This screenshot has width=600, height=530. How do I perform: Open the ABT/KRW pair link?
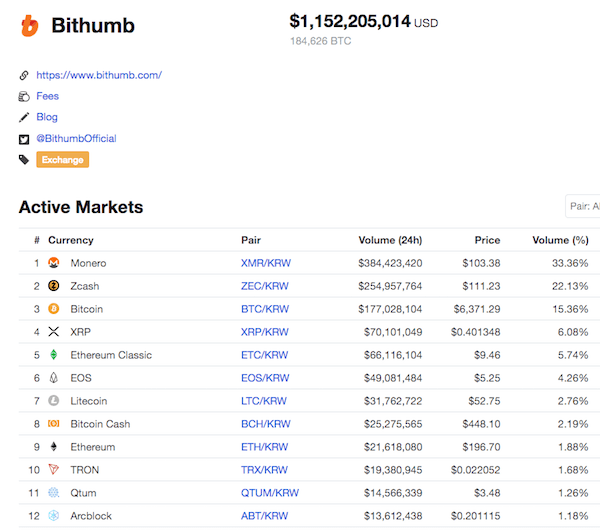264,516
